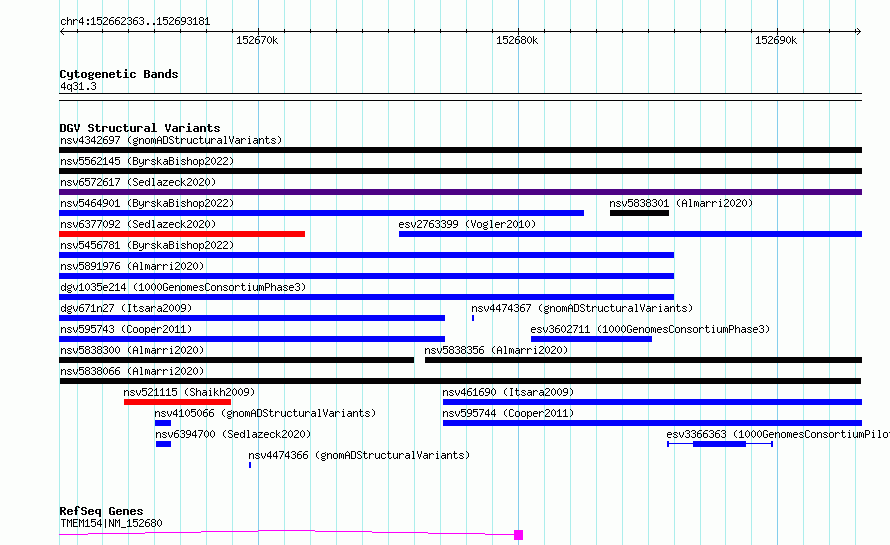Image resolution: width=890 pixels, height=545 pixels.
Task: Open the nsv6394700 Sedlazeck2020 label
Action: 233,434
